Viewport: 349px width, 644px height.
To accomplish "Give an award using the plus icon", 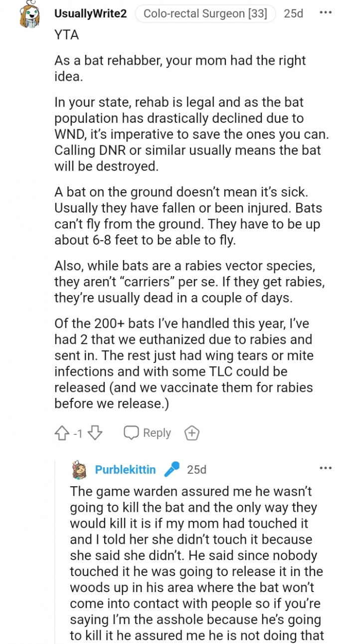I will pos(191,433).
